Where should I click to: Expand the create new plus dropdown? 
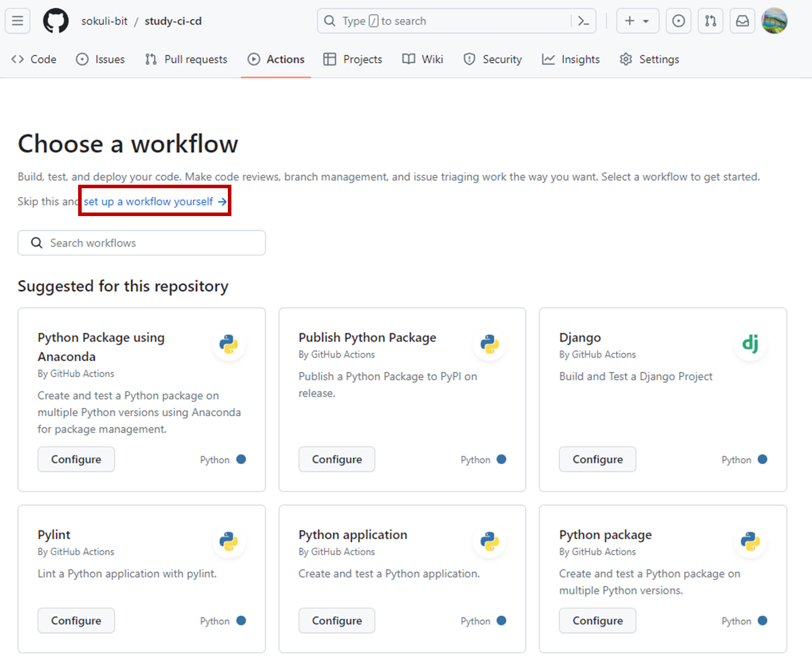637,21
